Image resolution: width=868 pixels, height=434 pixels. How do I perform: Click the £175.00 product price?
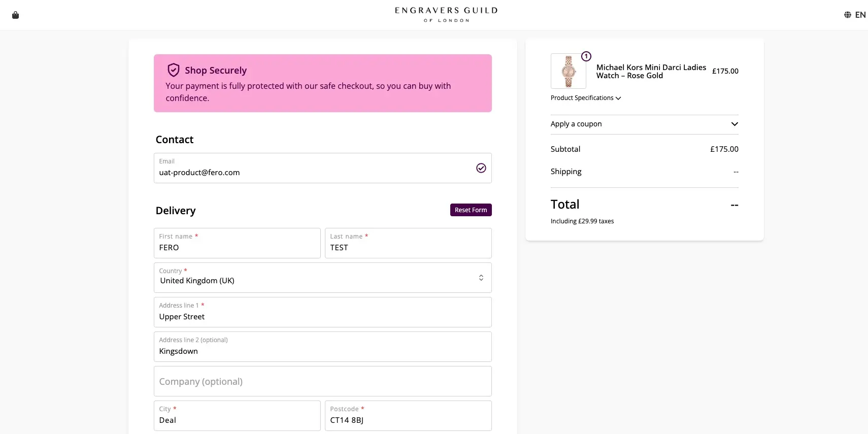click(x=725, y=71)
